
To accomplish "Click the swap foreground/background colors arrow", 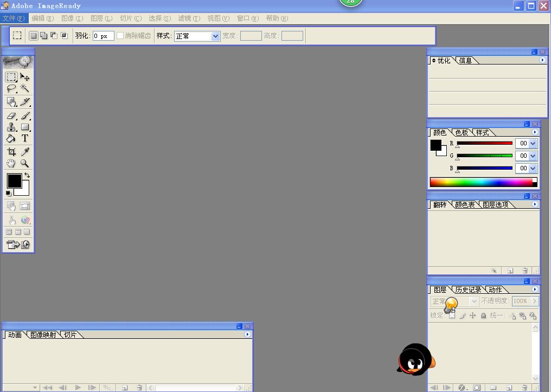I will pos(27,175).
